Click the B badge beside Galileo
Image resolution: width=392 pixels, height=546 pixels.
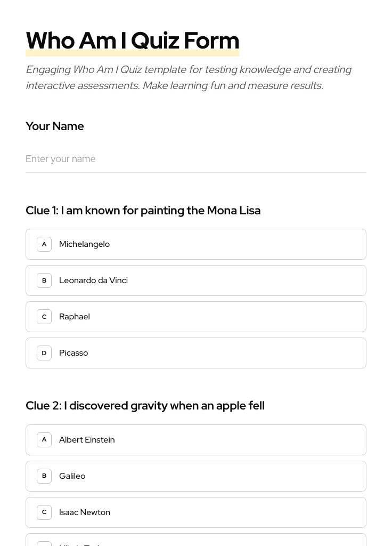pos(44,476)
